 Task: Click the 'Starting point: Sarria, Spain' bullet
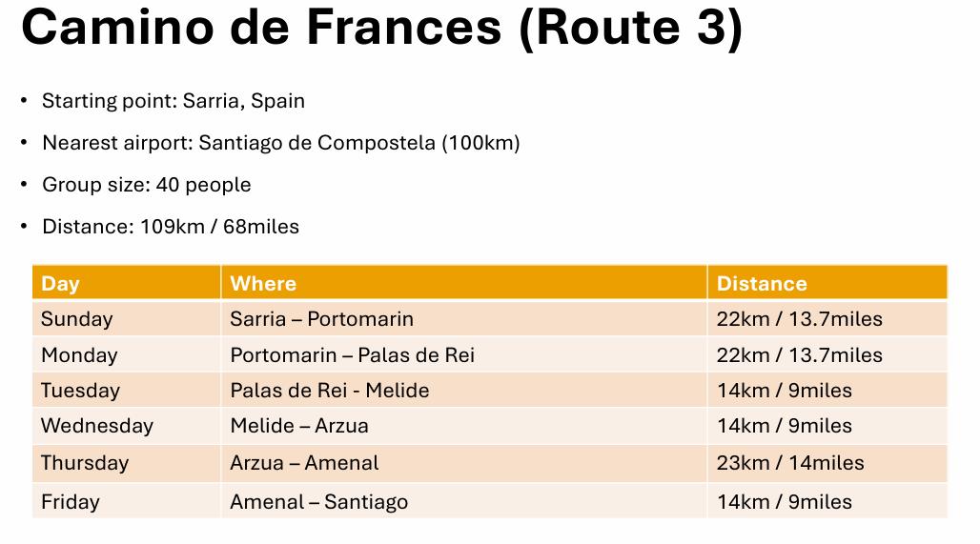(173, 101)
